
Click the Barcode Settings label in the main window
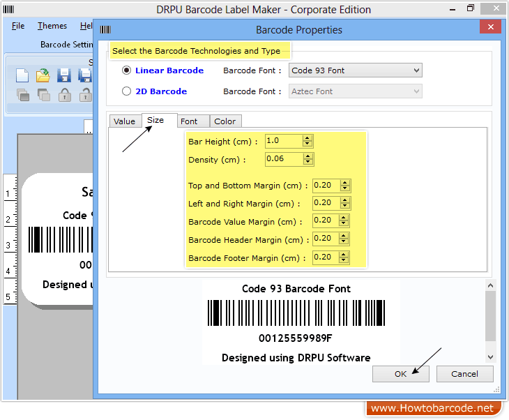pos(66,45)
